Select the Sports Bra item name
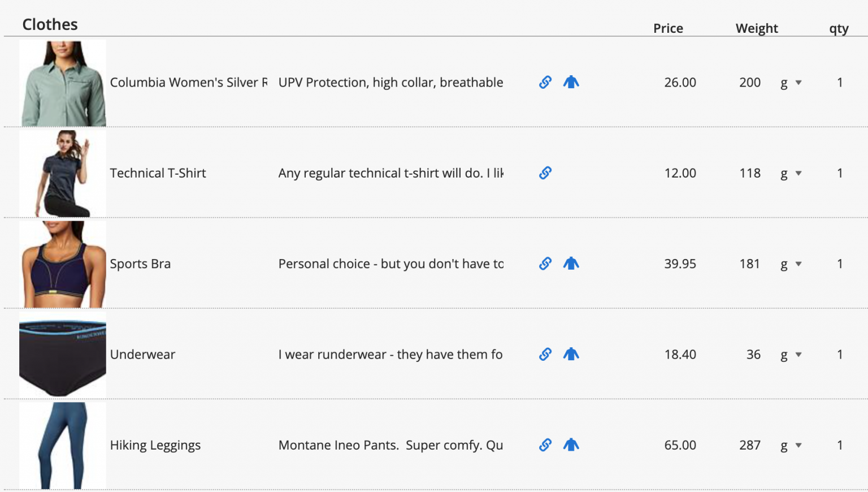868x492 pixels. (140, 264)
